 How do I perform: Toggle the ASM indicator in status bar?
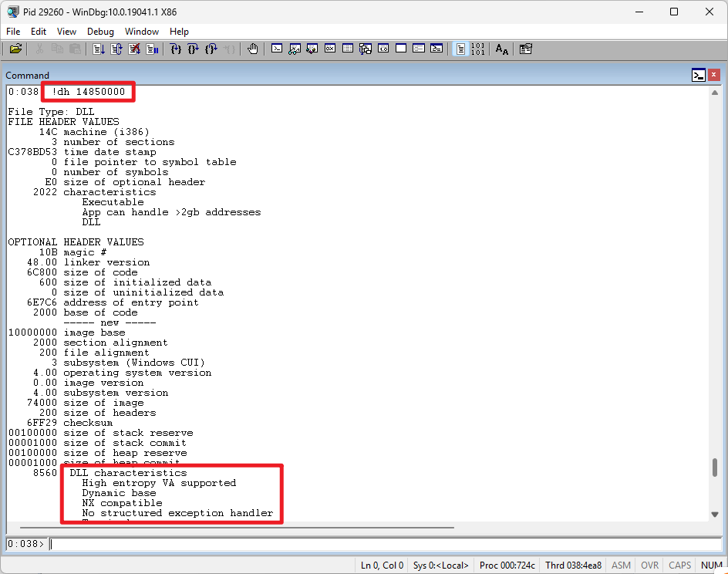pos(621,566)
